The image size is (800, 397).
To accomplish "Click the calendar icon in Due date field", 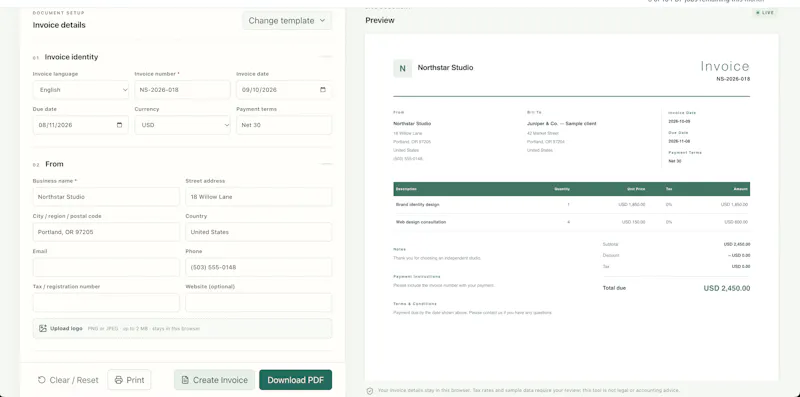I will 119,125.
